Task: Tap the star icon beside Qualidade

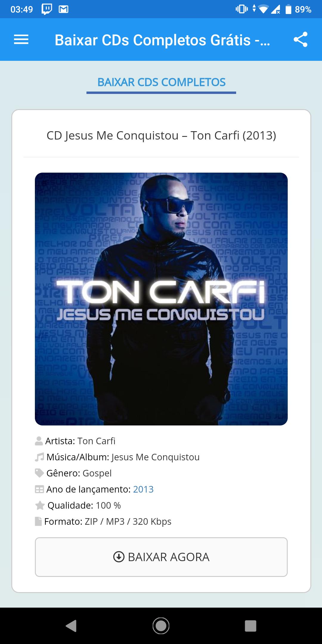Action: point(40,505)
